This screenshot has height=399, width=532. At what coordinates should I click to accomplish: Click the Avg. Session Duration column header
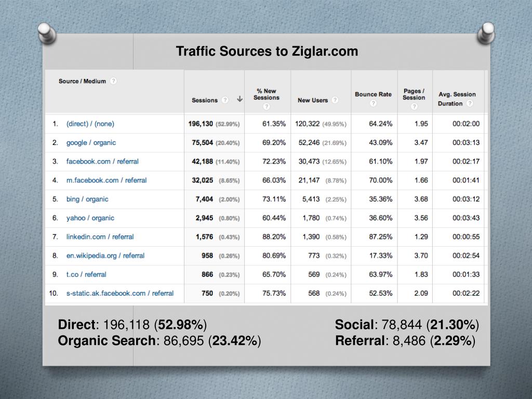tap(457, 99)
